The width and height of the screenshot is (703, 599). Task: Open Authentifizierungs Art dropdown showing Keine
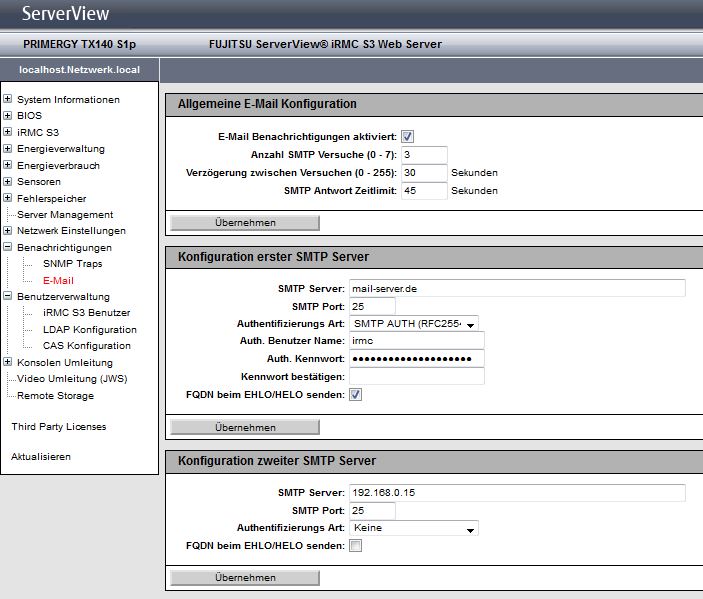coord(413,528)
